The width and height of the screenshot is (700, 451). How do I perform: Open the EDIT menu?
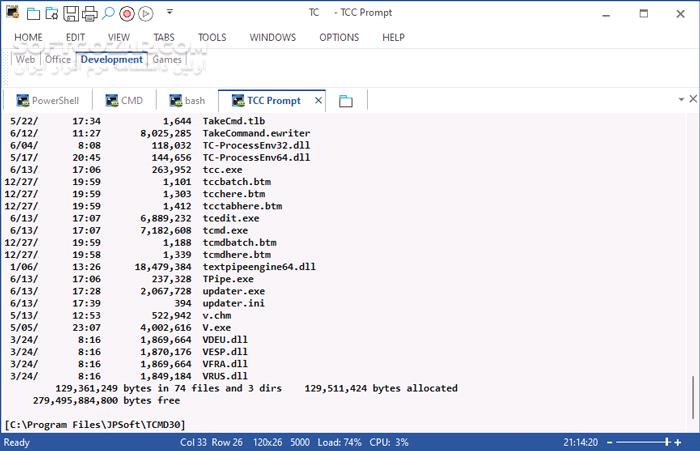point(75,38)
